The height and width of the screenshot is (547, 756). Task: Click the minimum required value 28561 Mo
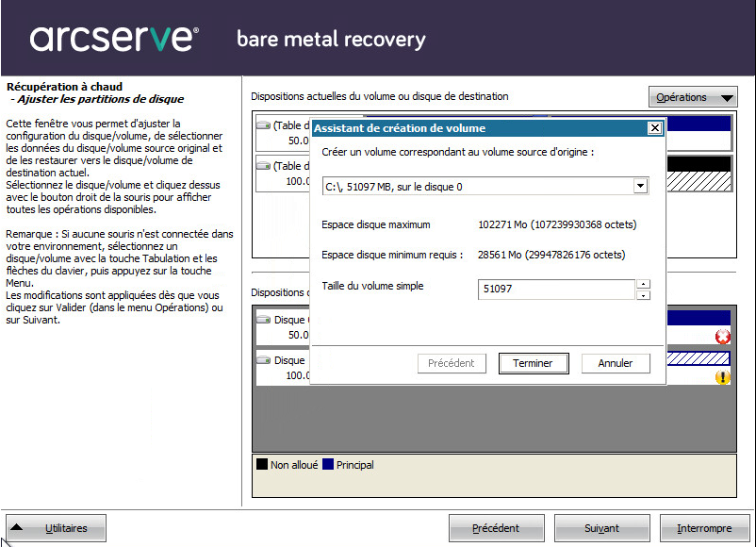551,255
